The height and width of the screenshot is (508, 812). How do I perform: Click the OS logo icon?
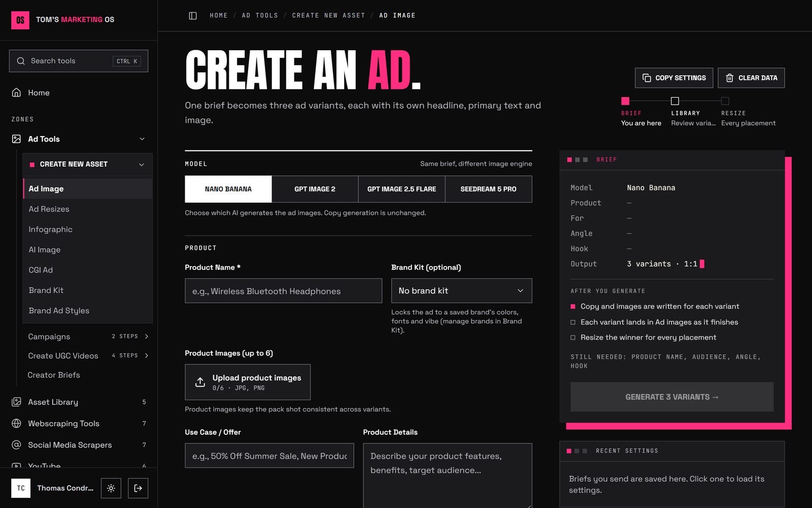[x=20, y=20]
